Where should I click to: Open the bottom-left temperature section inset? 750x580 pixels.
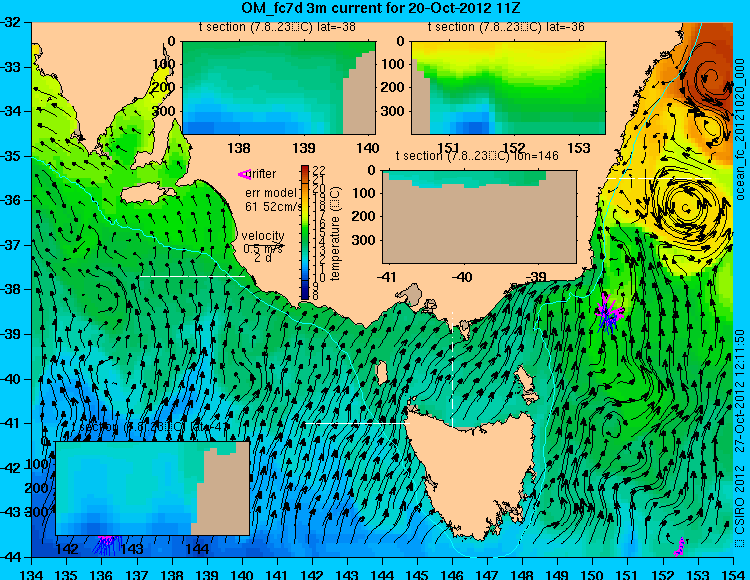tap(153, 488)
